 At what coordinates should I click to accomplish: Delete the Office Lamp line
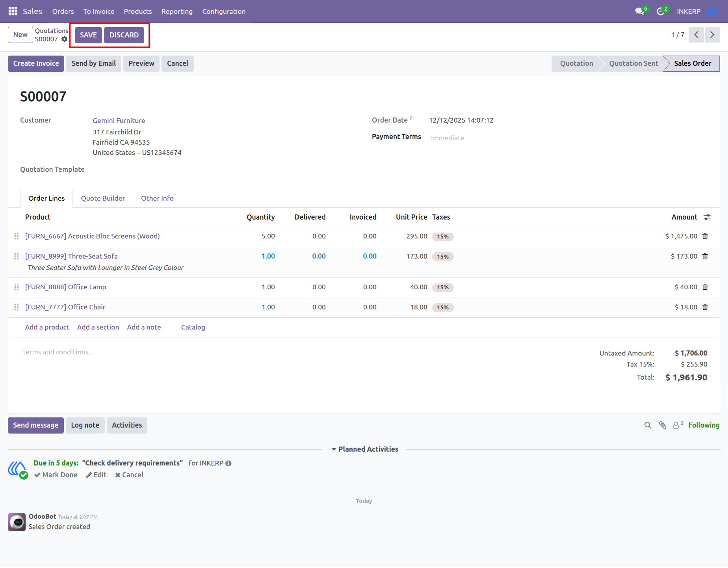[x=705, y=287]
